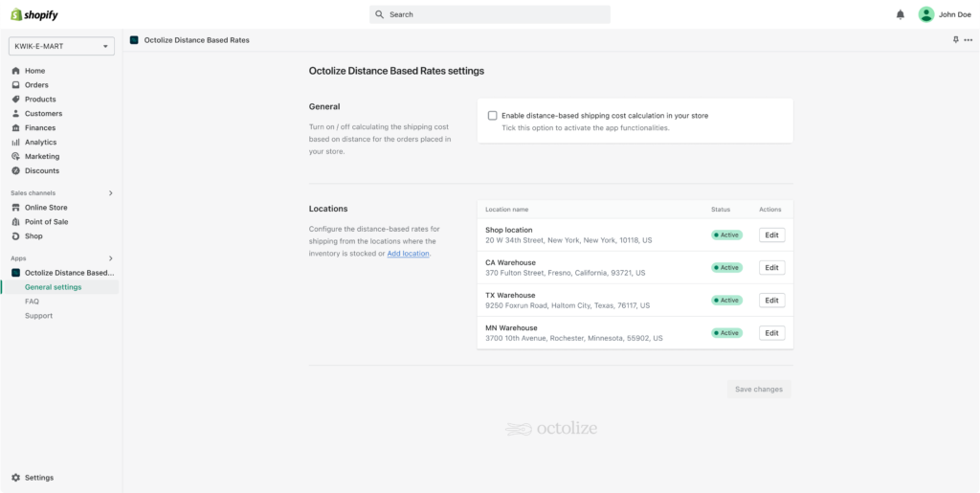Open the three-dot more actions menu
This screenshot has width=980, height=493.
(969, 40)
